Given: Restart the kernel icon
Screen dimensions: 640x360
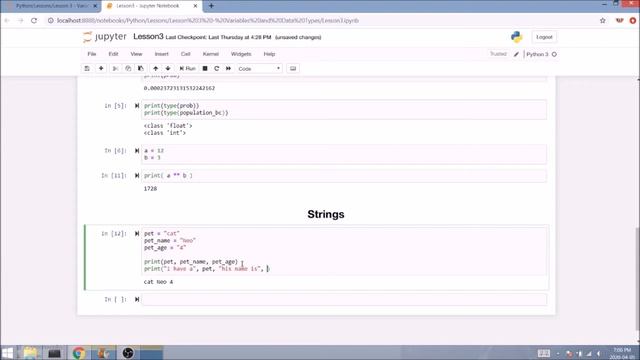Looking at the screenshot, I should click(217, 69).
